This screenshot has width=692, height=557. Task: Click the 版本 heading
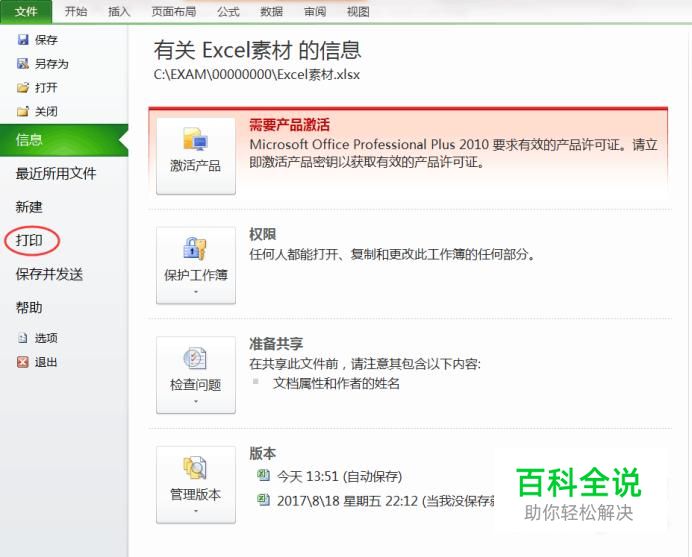pos(263,453)
